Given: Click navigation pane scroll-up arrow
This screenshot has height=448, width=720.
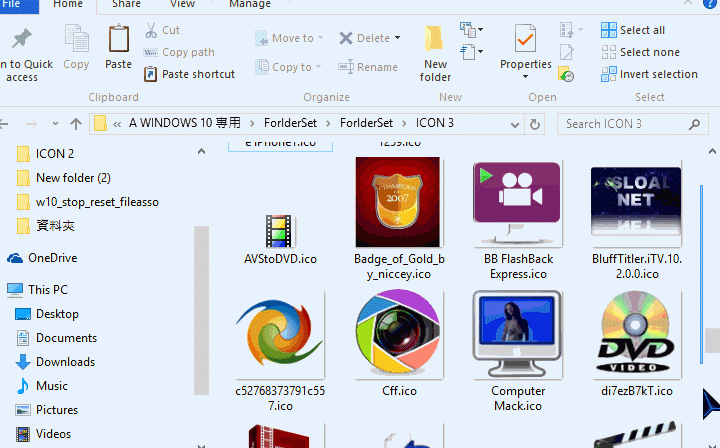Looking at the screenshot, I should coord(201,151).
